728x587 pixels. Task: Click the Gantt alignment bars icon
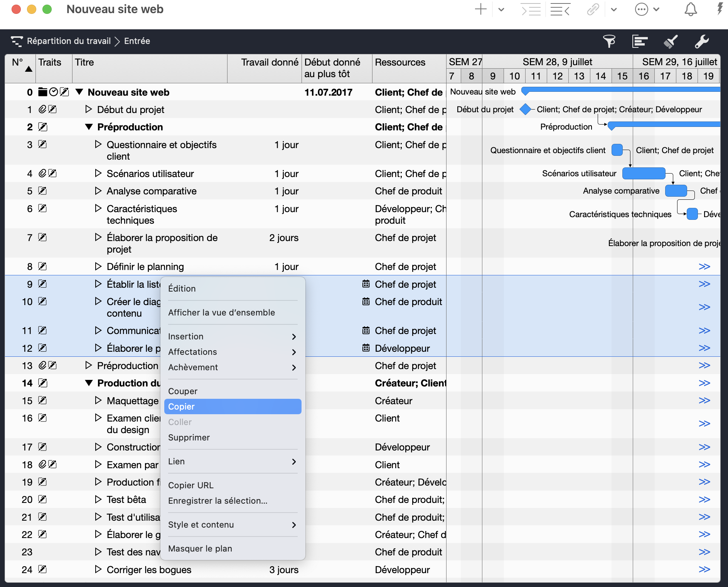tap(640, 41)
